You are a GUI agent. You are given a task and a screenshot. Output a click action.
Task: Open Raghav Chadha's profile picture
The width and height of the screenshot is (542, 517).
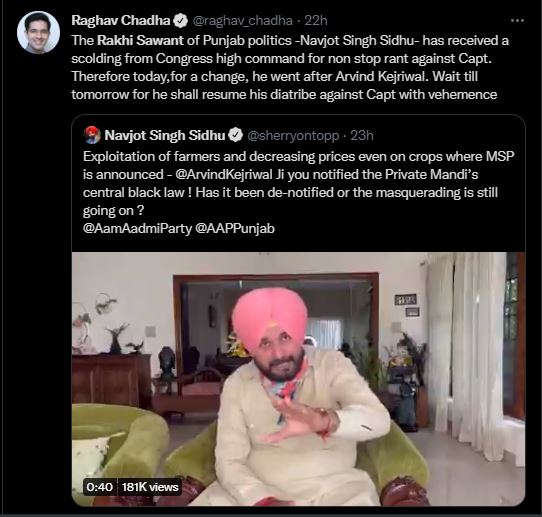[x=38, y=32]
